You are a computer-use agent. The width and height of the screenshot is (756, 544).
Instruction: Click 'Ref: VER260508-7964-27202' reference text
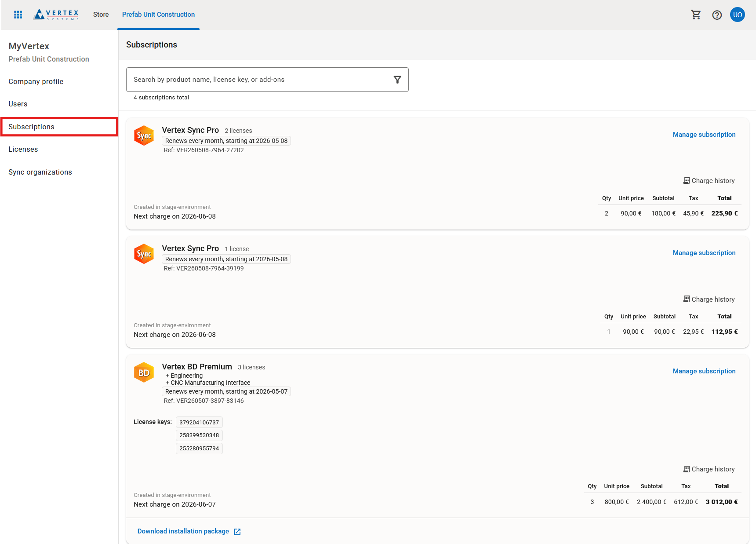point(204,150)
